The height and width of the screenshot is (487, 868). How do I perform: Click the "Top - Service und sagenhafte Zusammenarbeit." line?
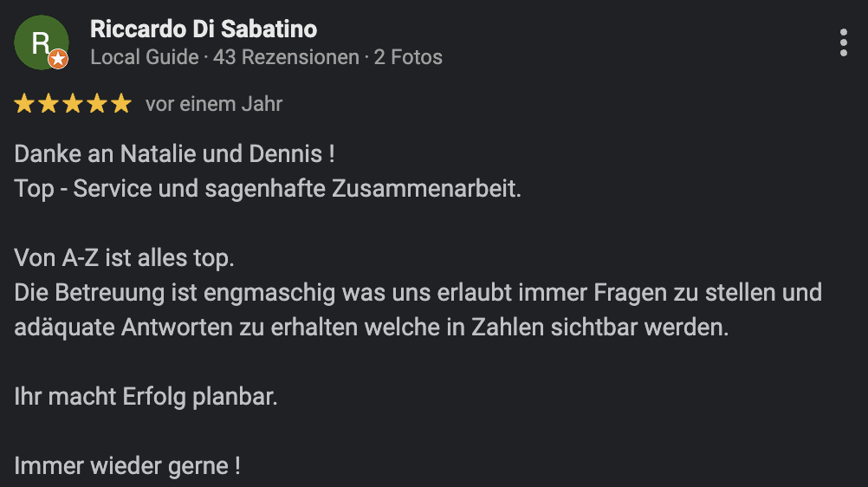268,189
